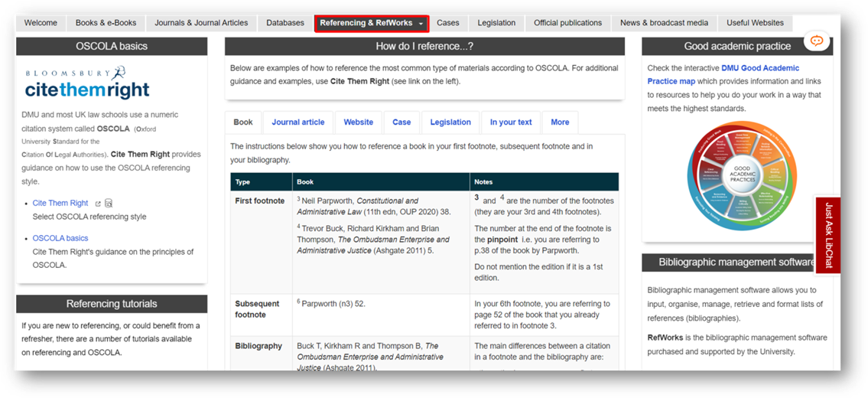Switch to the Databases tab
Screen dimensions: 868x398
[x=286, y=23]
